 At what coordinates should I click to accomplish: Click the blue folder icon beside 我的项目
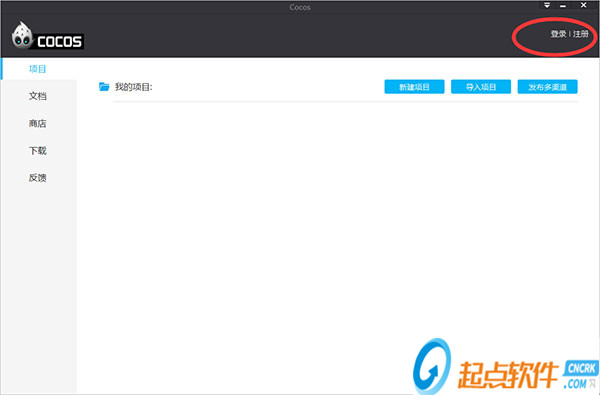click(104, 87)
